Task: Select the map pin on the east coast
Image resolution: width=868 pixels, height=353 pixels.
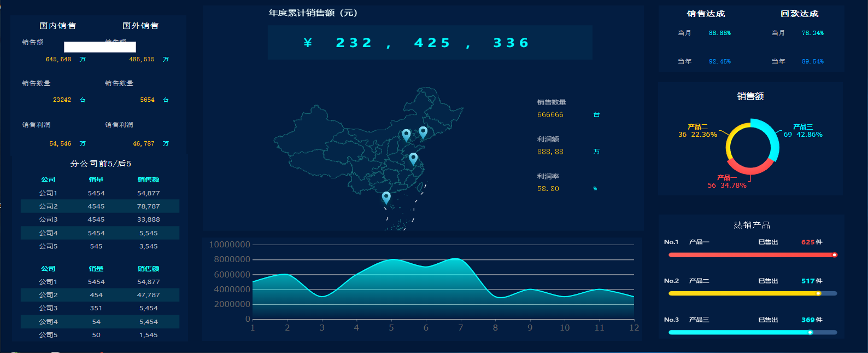Action: [x=413, y=159]
